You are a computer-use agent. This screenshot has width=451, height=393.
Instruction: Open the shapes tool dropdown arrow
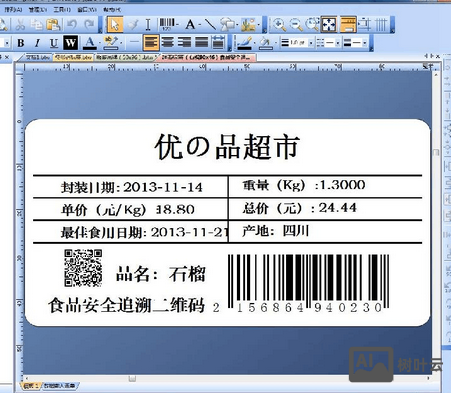[x=237, y=25]
